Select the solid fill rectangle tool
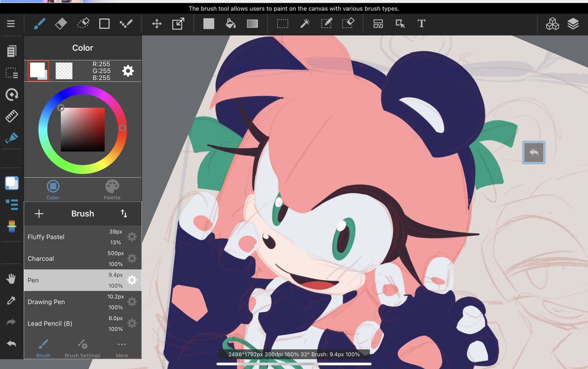The width and height of the screenshot is (588, 369). pos(209,23)
